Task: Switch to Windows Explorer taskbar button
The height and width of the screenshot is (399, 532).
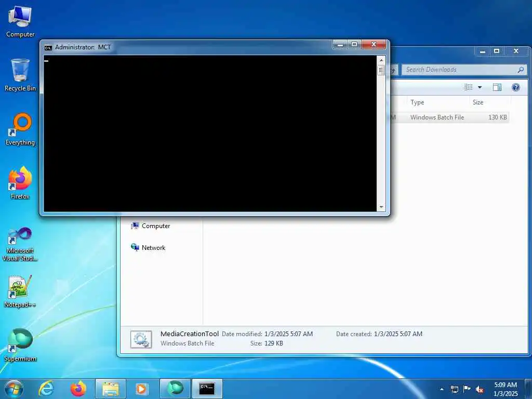Action: coord(111,389)
